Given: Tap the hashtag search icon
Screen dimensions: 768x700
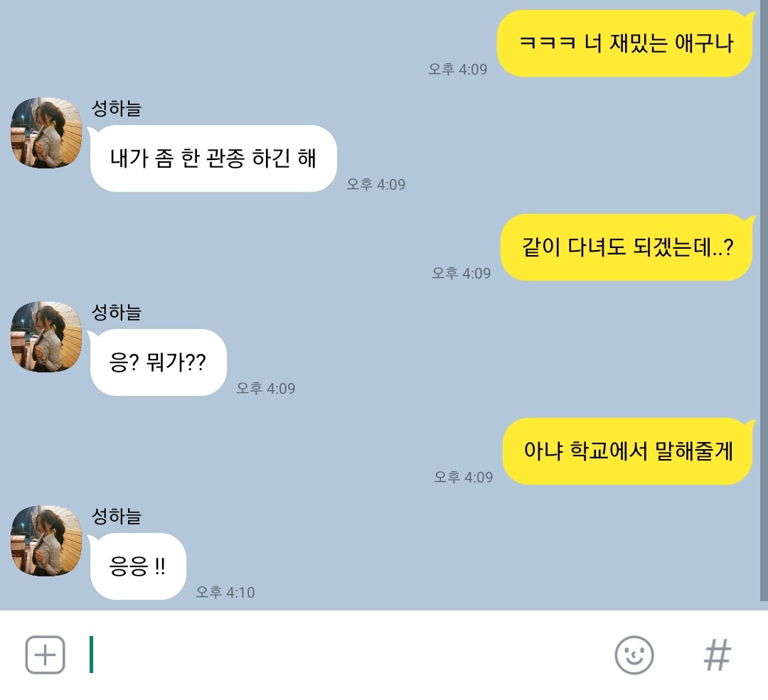Looking at the screenshot, I should (718, 655).
